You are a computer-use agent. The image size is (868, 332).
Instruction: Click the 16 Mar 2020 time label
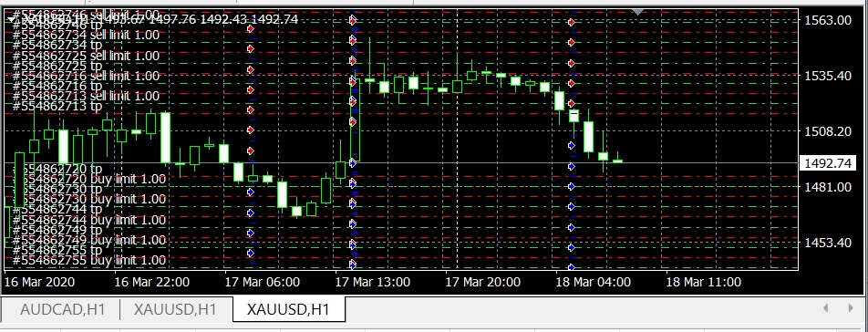coord(39,282)
